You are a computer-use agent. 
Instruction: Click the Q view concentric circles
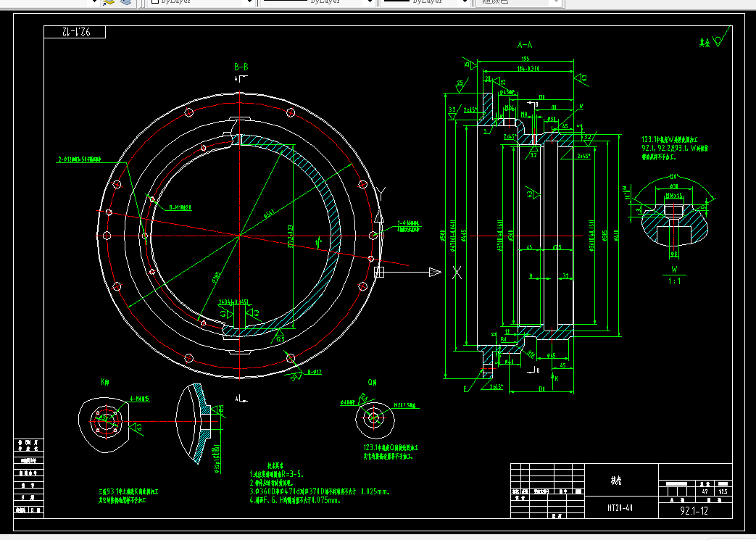(x=374, y=418)
